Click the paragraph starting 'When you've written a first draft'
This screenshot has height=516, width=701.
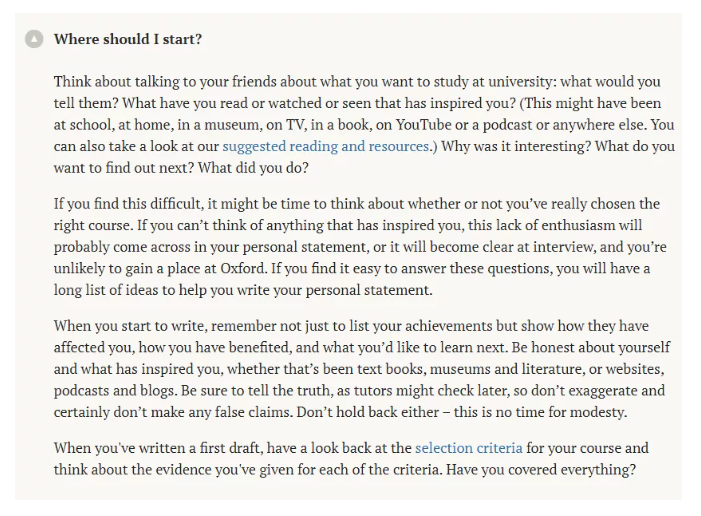tap(351, 458)
